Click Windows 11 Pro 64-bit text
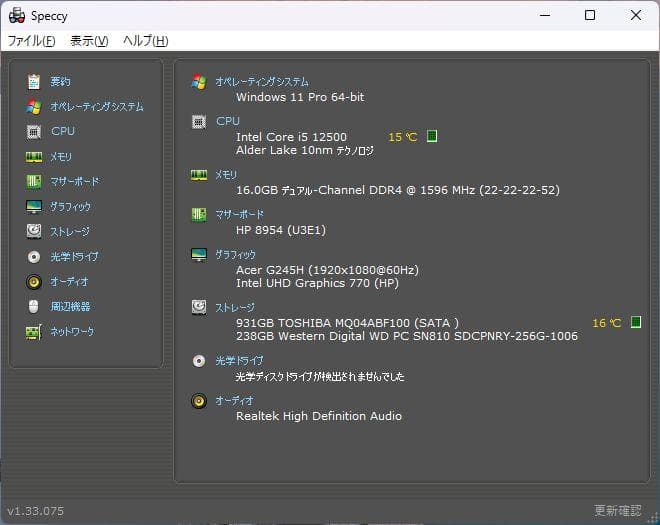 click(x=300, y=97)
